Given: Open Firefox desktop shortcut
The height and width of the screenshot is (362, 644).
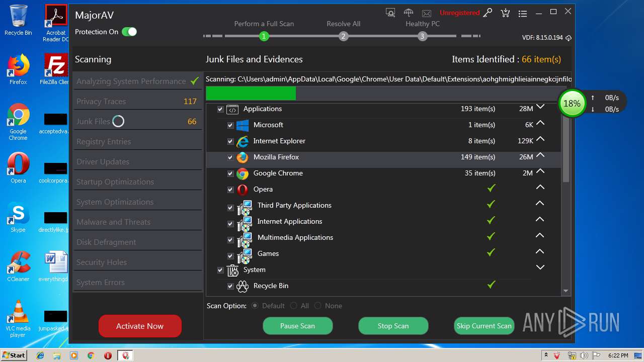Looking at the screenshot, I should click(x=18, y=69).
